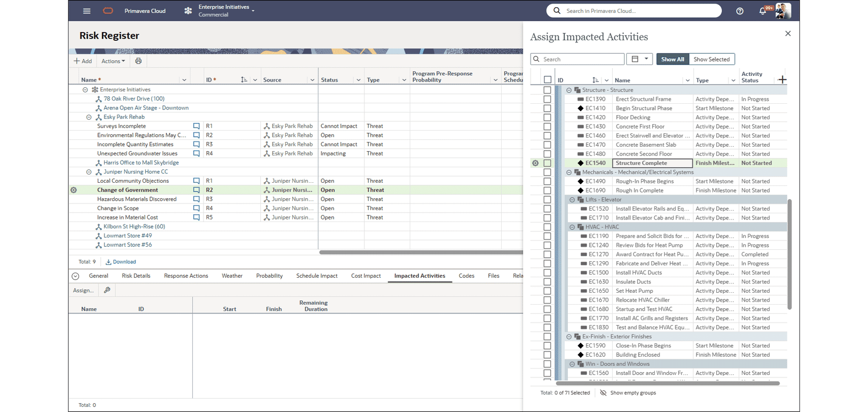Open the notes icon for Surveys Incomplete

196,126
